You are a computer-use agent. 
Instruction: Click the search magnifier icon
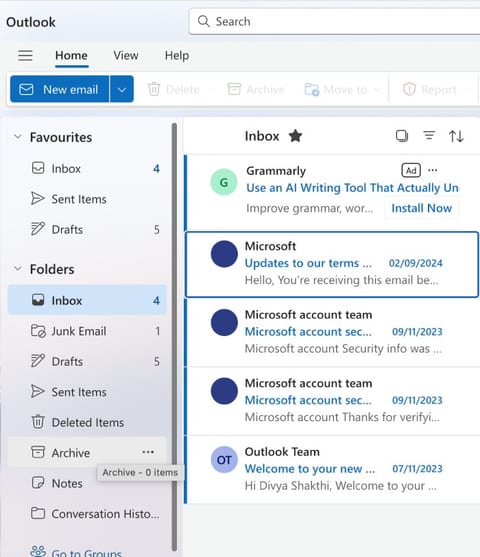click(204, 21)
